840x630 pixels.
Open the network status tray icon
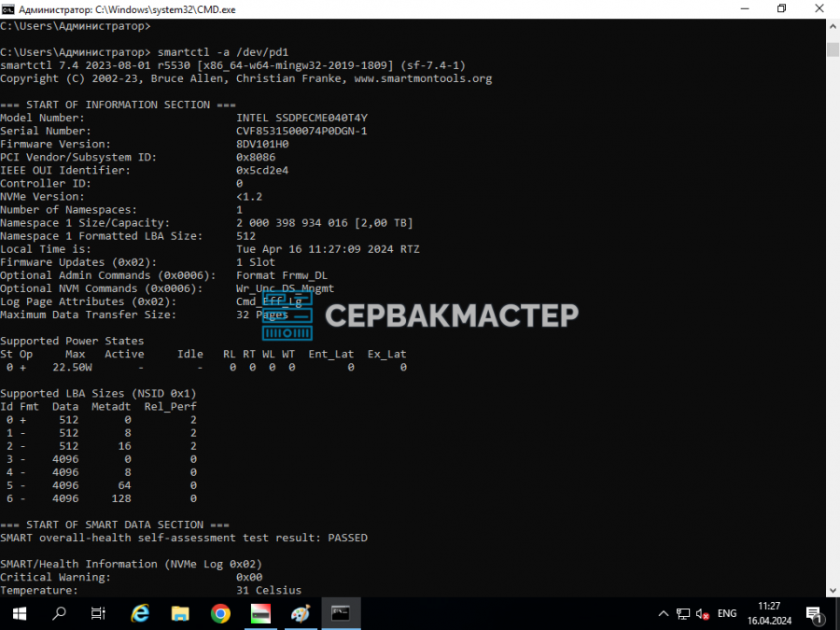tap(683, 614)
